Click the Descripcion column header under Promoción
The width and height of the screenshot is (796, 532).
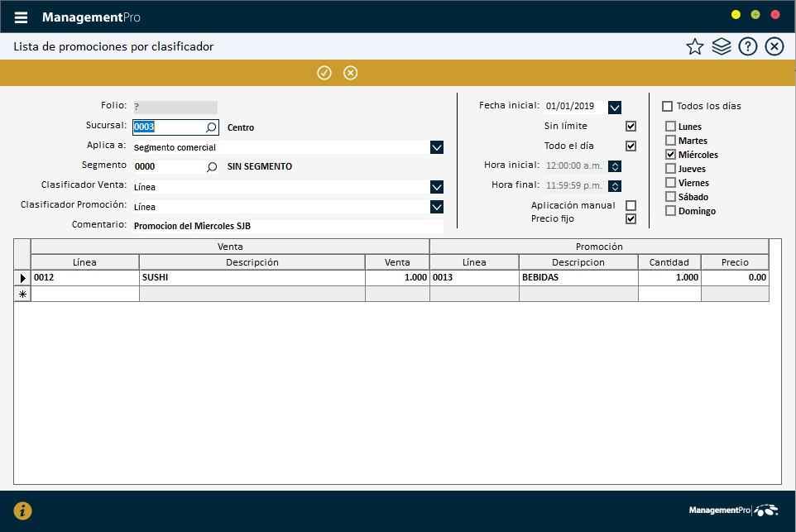[x=578, y=262]
